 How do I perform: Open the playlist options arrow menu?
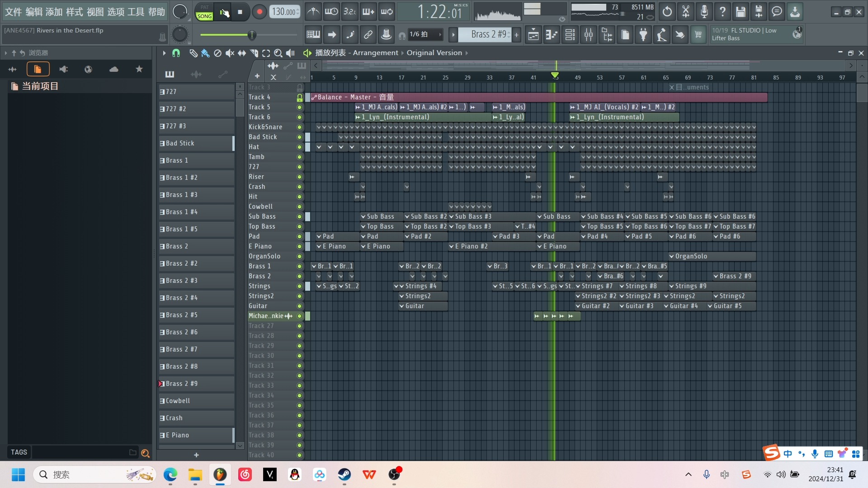[164, 53]
